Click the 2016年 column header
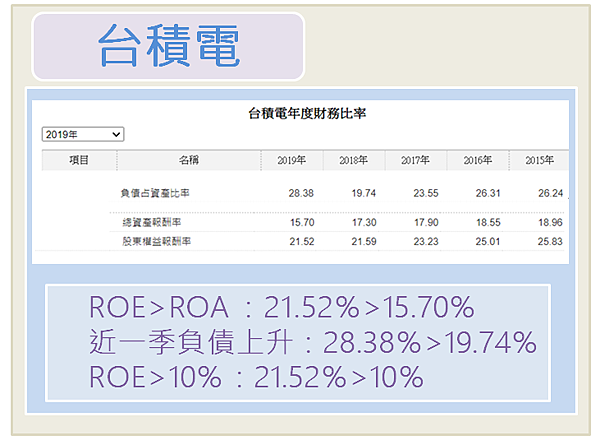600x440 pixels. click(x=478, y=160)
